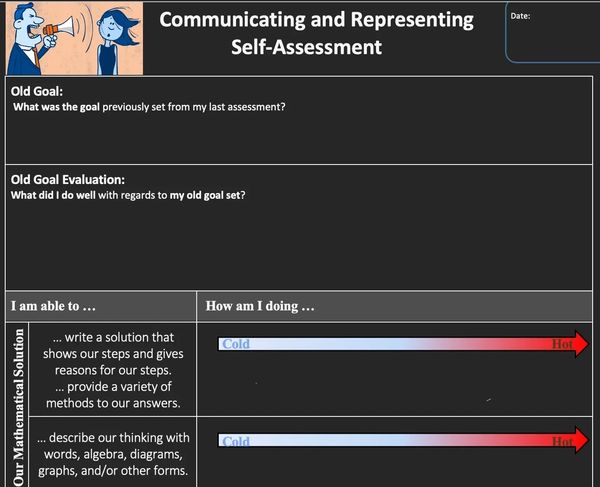Image resolution: width=600 pixels, height=487 pixels.
Task: Click the middle of the first Cold-Hot bar
Action: (403, 344)
